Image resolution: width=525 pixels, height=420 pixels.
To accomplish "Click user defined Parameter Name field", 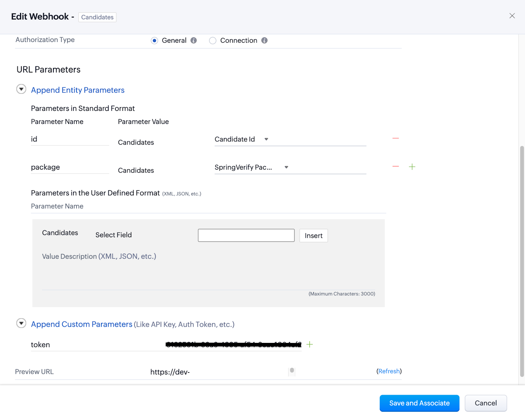I will 208,206.
